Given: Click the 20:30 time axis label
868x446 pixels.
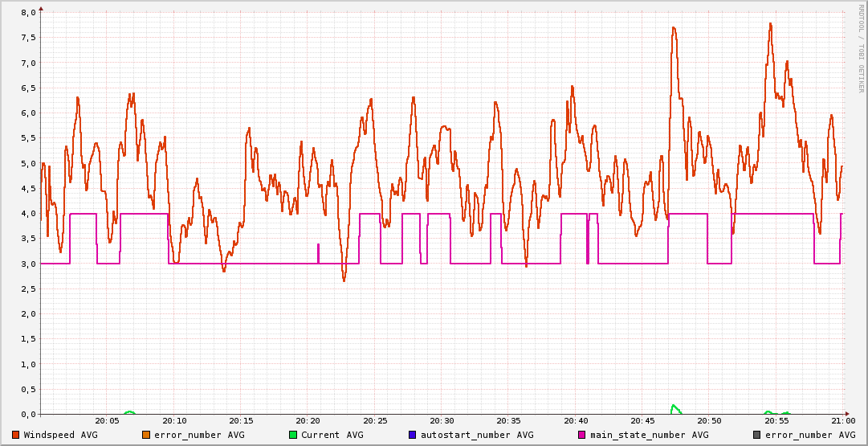Looking at the screenshot, I should point(442,421).
